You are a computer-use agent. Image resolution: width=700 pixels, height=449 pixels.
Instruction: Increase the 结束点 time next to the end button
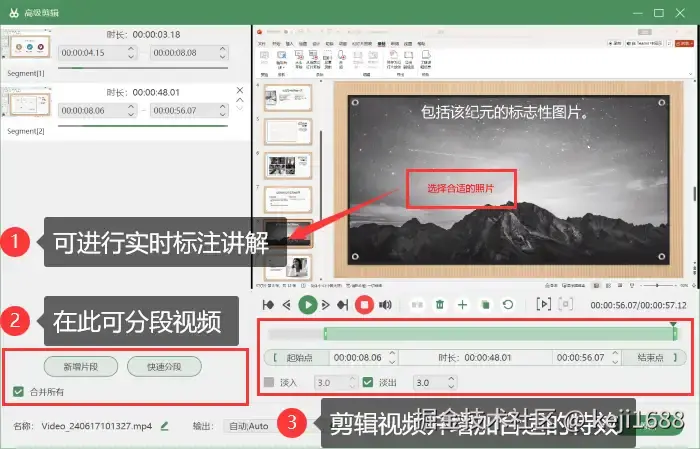tap(615, 353)
